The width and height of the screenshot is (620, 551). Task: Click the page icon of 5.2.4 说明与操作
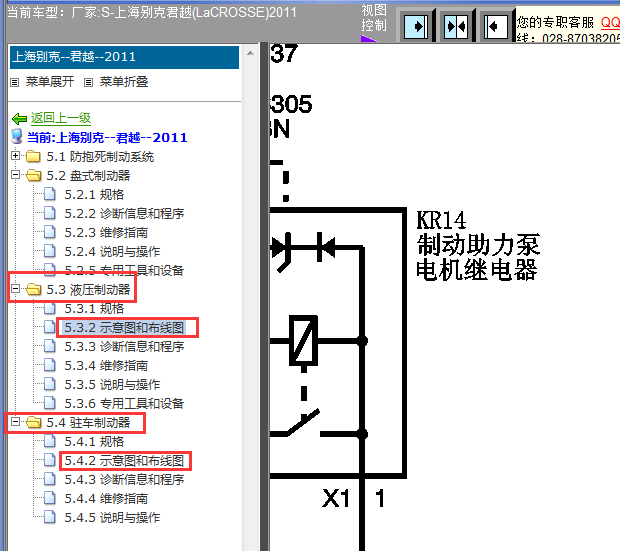pyautogui.click(x=50, y=251)
